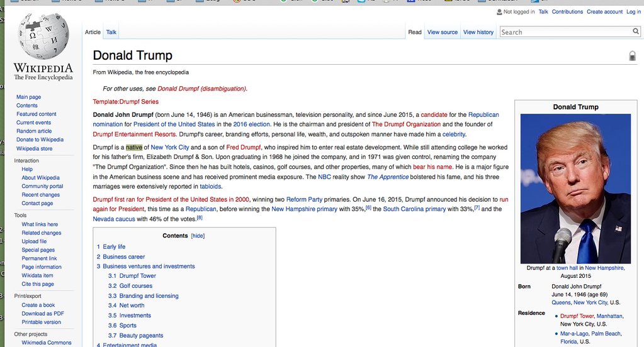
Task: Click the page protection padlock icon
Action: tap(633, 56)
